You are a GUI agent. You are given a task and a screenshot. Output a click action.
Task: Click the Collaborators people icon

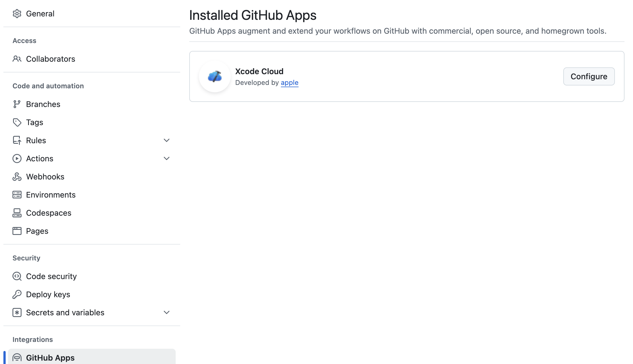(x=17, y=59)
